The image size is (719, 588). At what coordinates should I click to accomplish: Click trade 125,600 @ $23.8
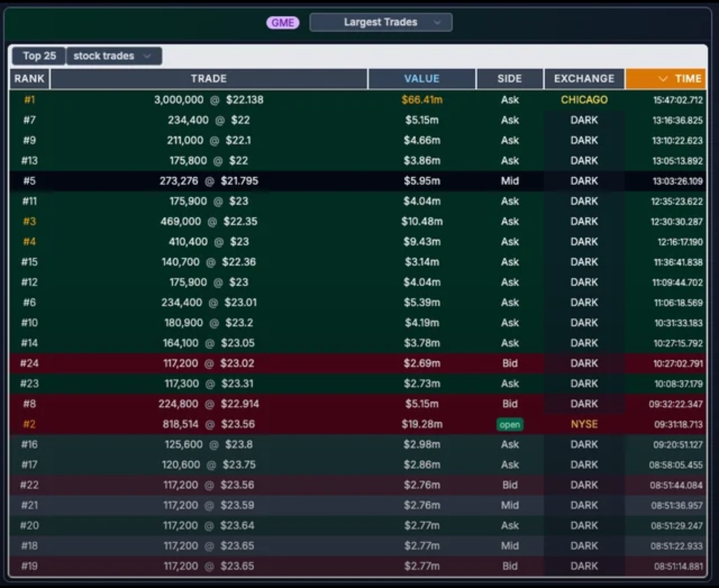click(x=209, y=444)
